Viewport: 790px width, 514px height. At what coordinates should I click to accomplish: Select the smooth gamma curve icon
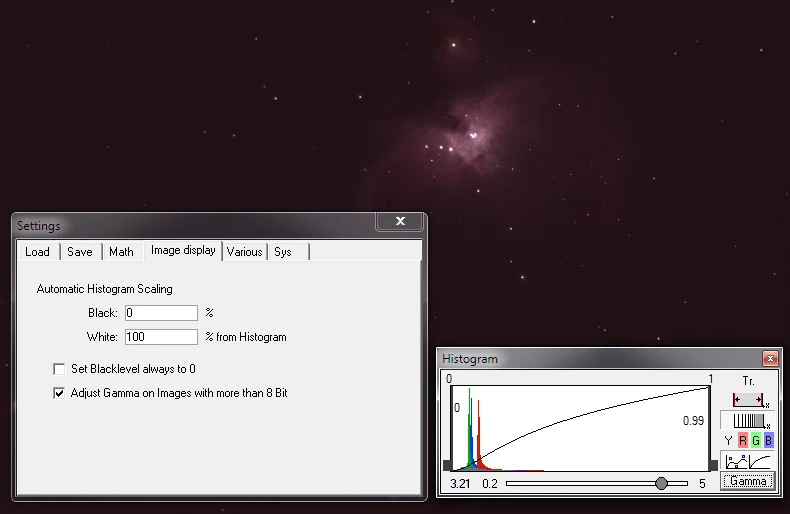[760, 461]
